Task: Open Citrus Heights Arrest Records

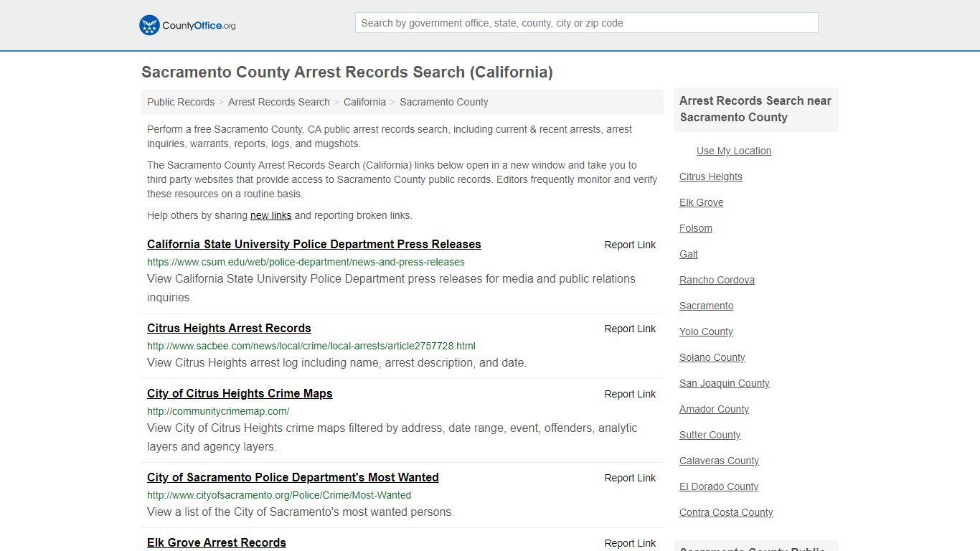Action: coord(229,329)
